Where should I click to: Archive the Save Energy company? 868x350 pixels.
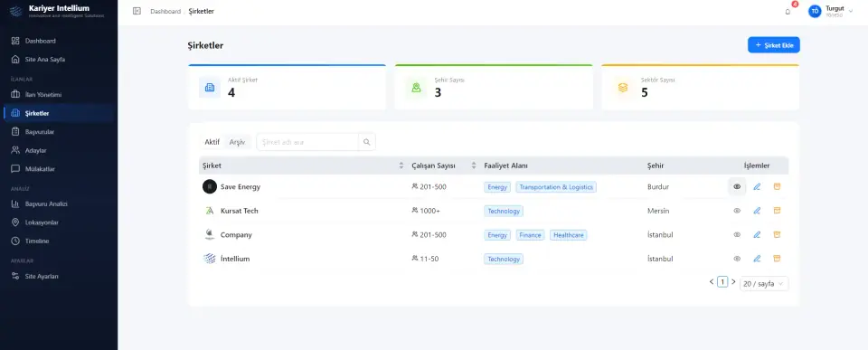(777, 186)
